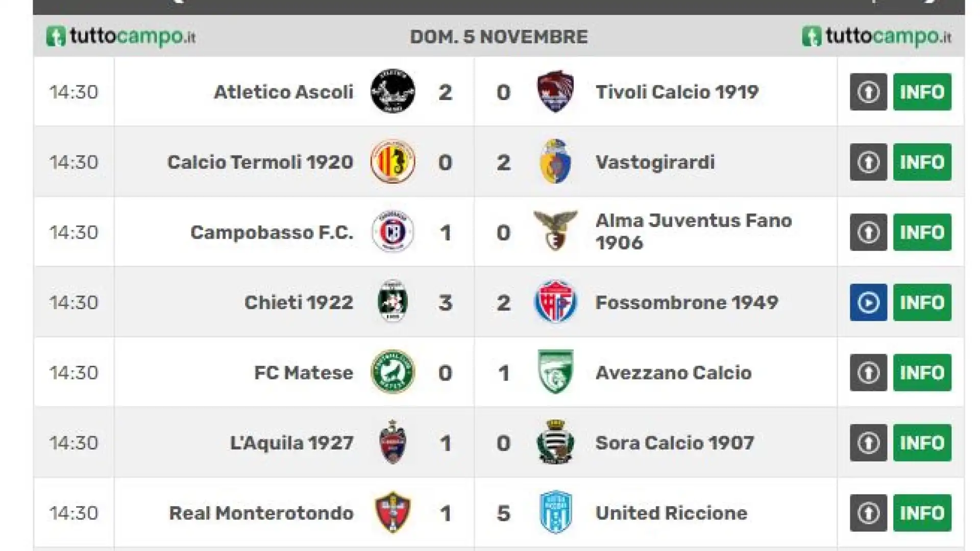Click the right tuttocampo.it logo
The image size is (980, 551).
click(x=877, y=36)
